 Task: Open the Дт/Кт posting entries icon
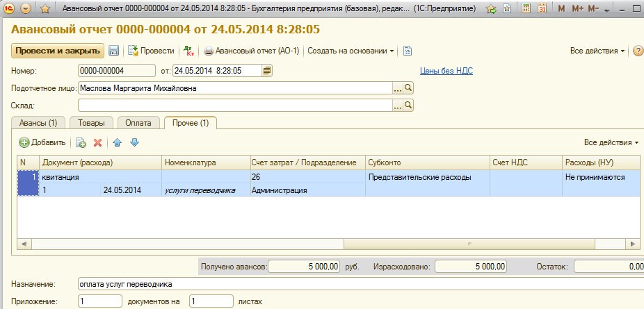188,51
